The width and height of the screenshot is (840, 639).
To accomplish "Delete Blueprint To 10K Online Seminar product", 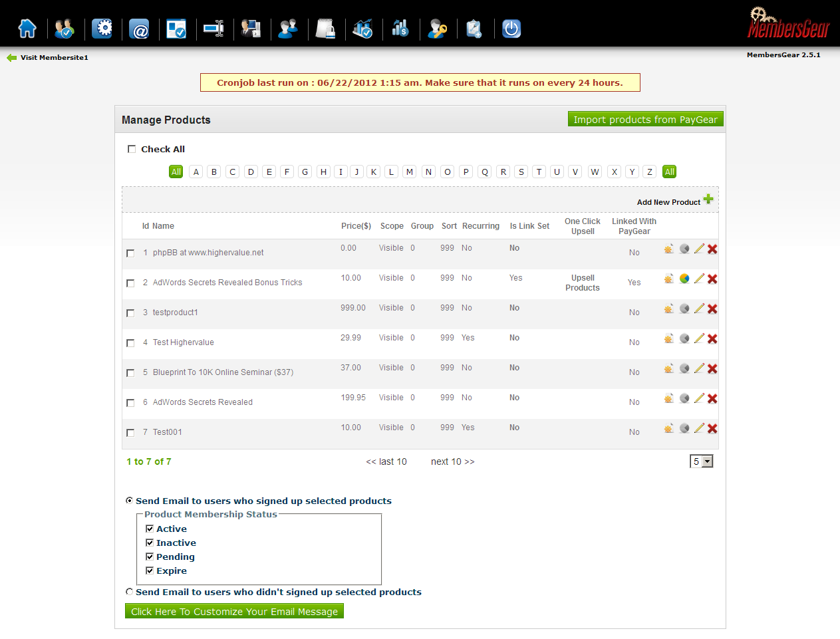I will [712, 368].
